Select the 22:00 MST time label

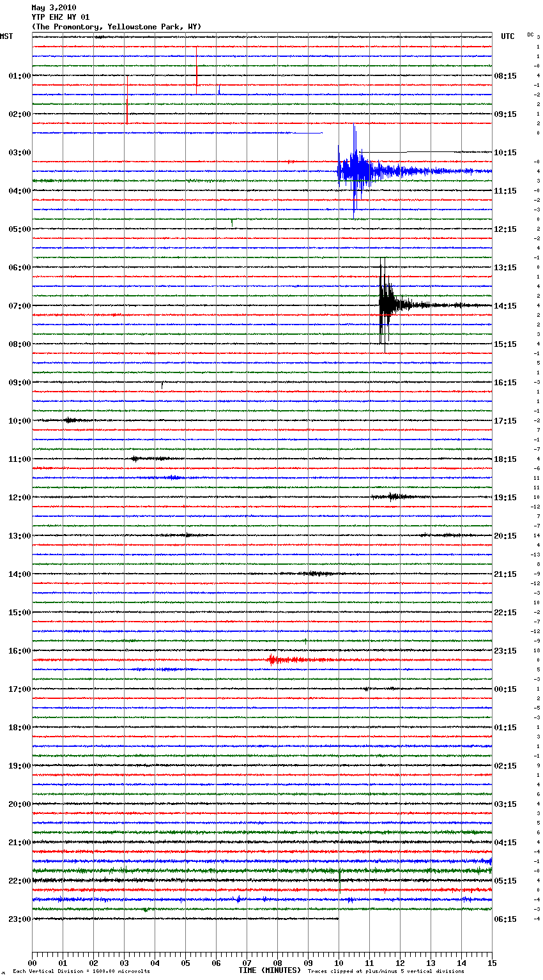click(x=20, y=881)
